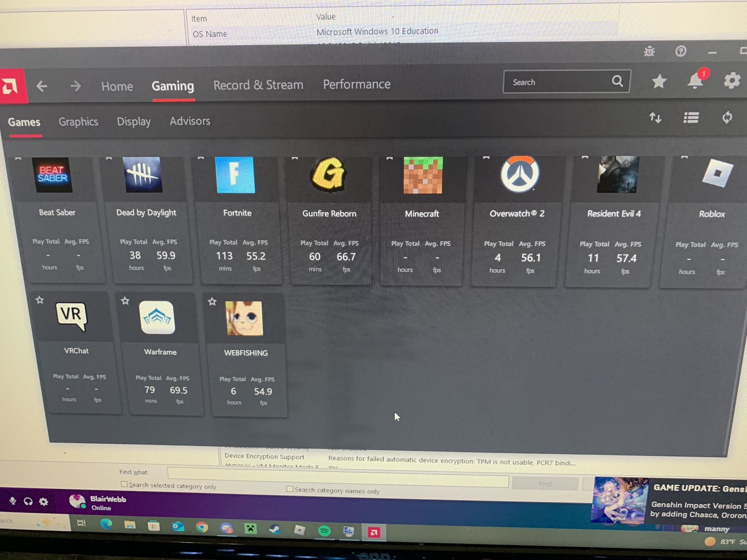Open the VRChat game icon
Viewport: 747px width, 560px height.
point(71,316)
